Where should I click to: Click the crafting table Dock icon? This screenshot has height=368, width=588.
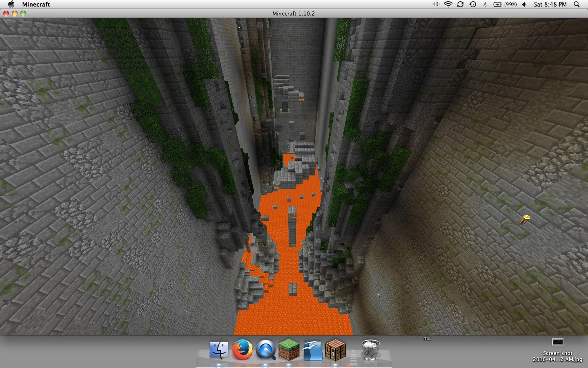pos(336,350)
